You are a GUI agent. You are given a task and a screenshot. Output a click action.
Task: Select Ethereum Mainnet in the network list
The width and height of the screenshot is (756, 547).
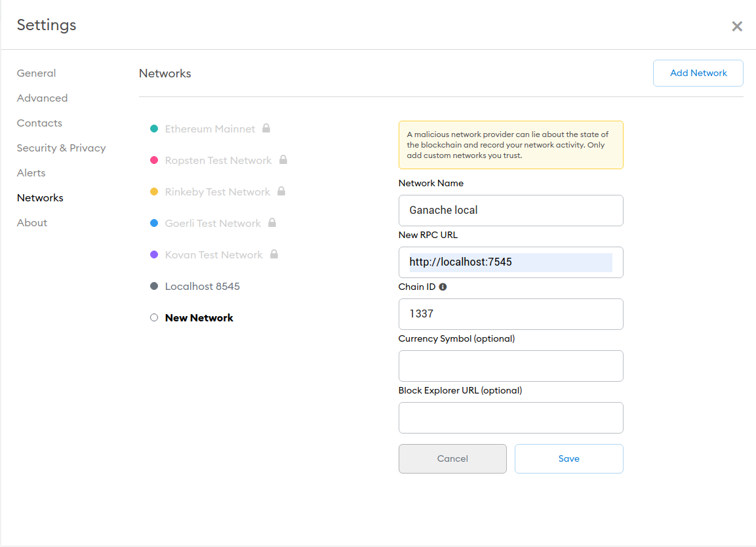210,129
